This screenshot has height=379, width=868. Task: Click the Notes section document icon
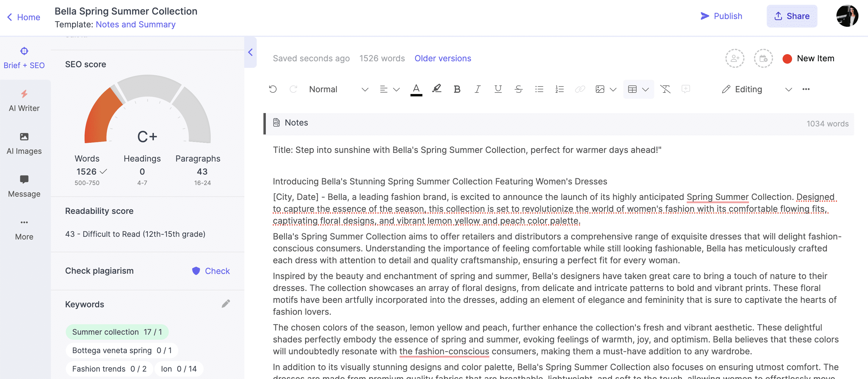click(x=276, y=123)
